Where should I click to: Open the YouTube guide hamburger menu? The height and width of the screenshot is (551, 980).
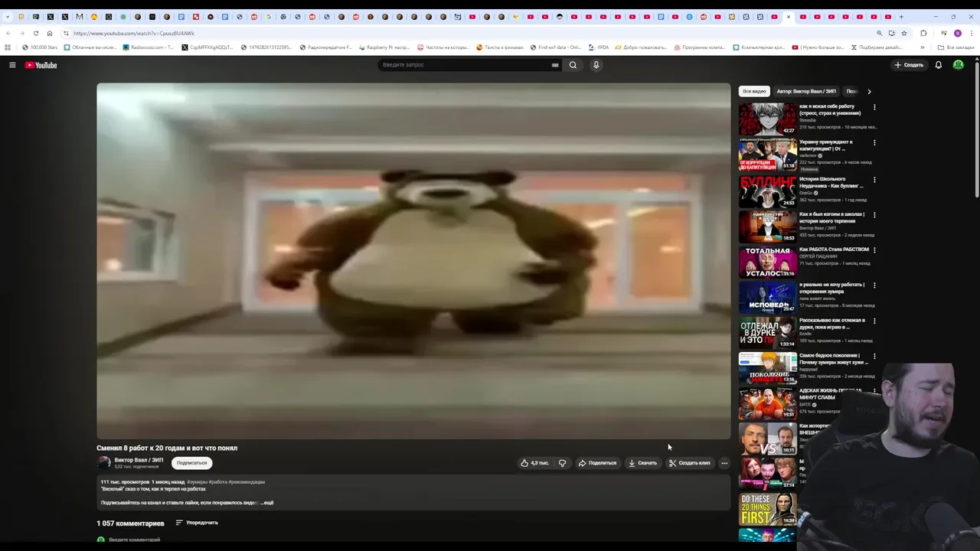click(12, 65)
